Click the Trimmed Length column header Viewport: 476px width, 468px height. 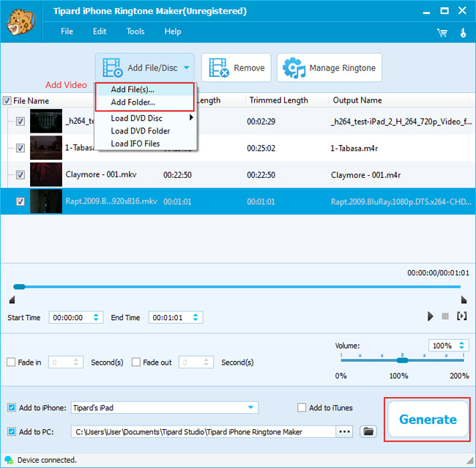point(278,100)
